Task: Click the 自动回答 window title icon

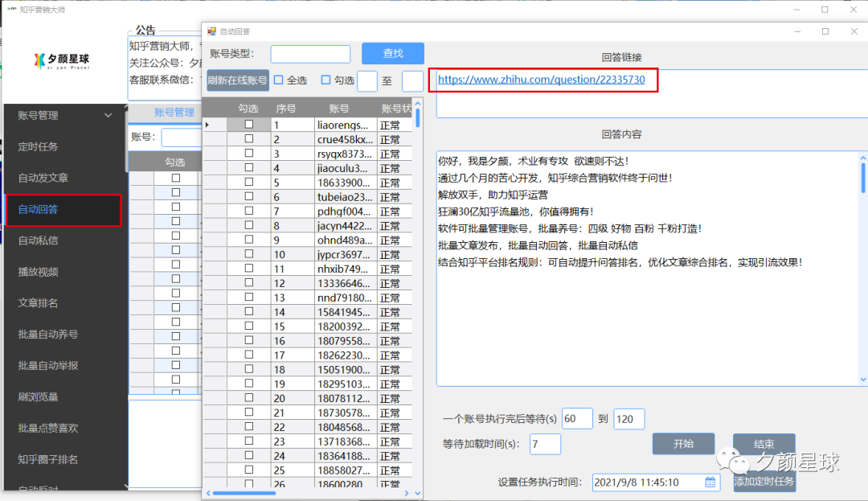Action: click(211, 31)
